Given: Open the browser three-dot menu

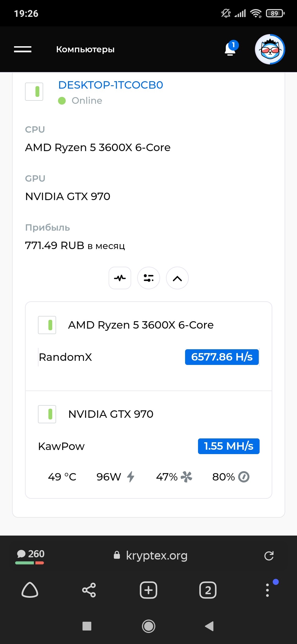Looking at the screenshot, I should [x=267, y=590].
